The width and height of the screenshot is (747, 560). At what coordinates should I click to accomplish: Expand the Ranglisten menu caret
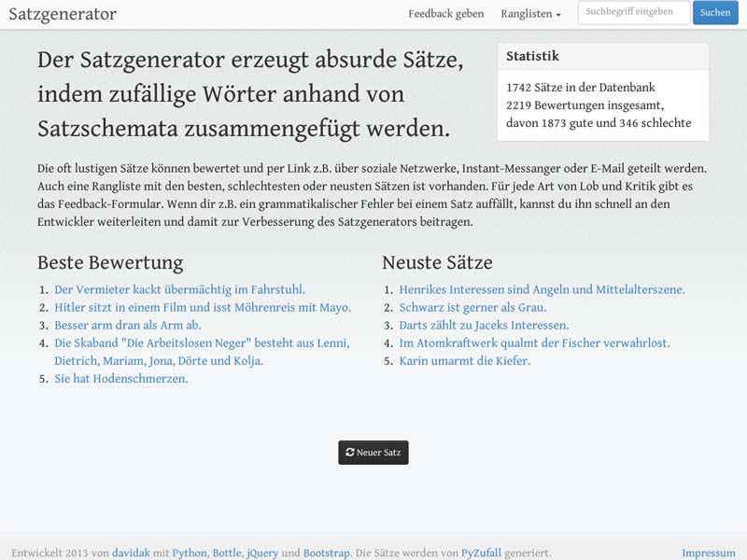click(557, 14)
